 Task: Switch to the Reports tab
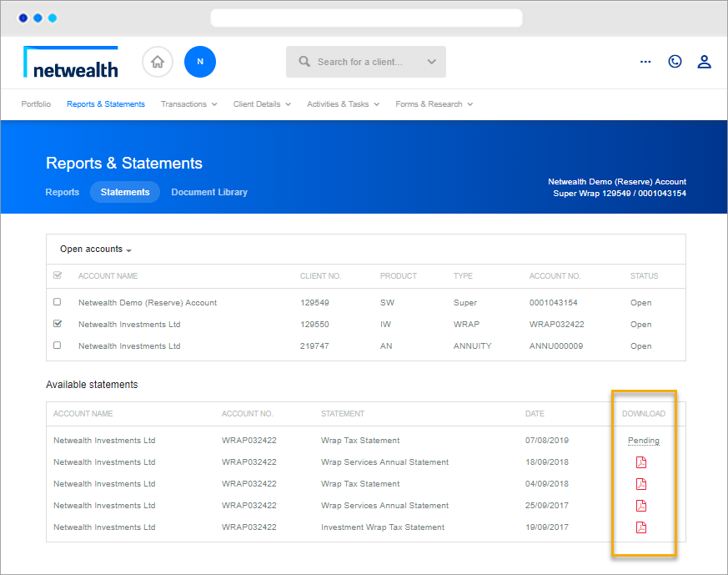63,192
